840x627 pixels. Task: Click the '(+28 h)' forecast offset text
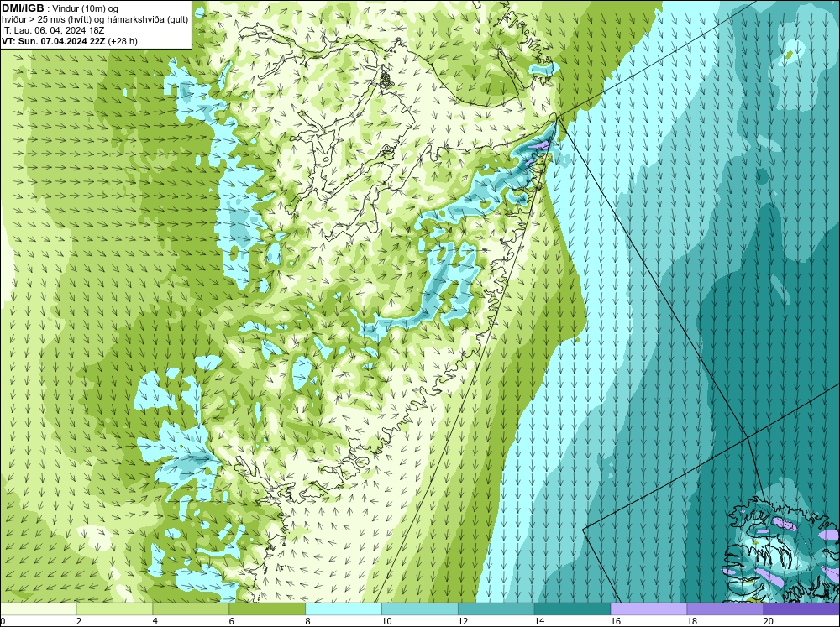point(123,41)
